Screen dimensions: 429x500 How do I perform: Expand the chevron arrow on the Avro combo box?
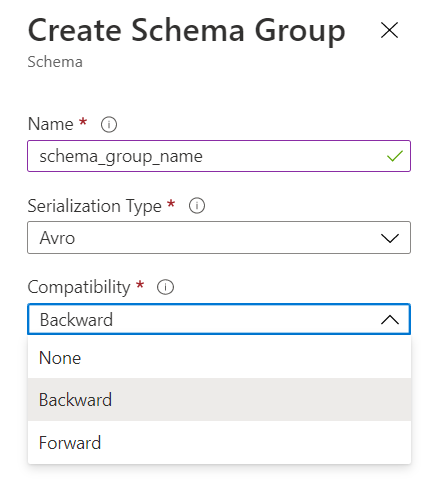point(390,238)
